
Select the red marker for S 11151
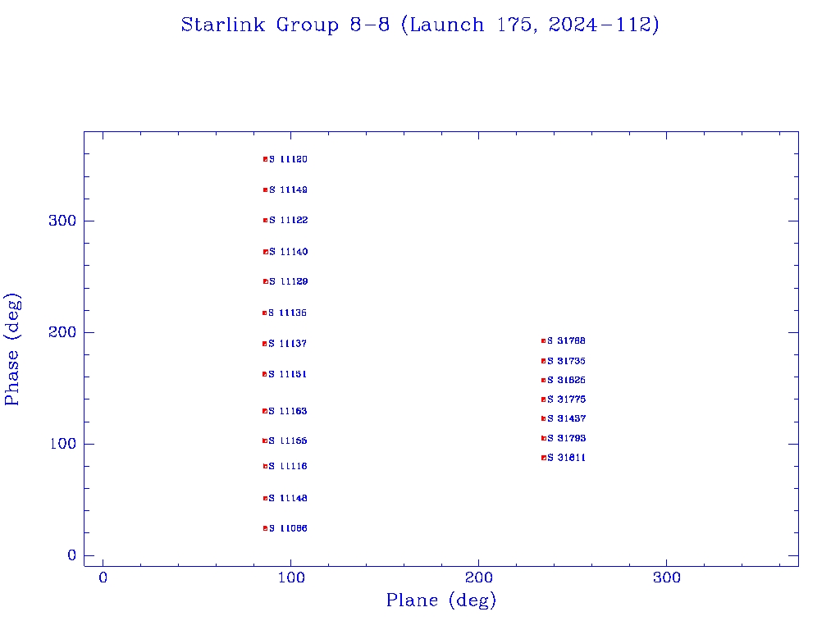(264, 374)
